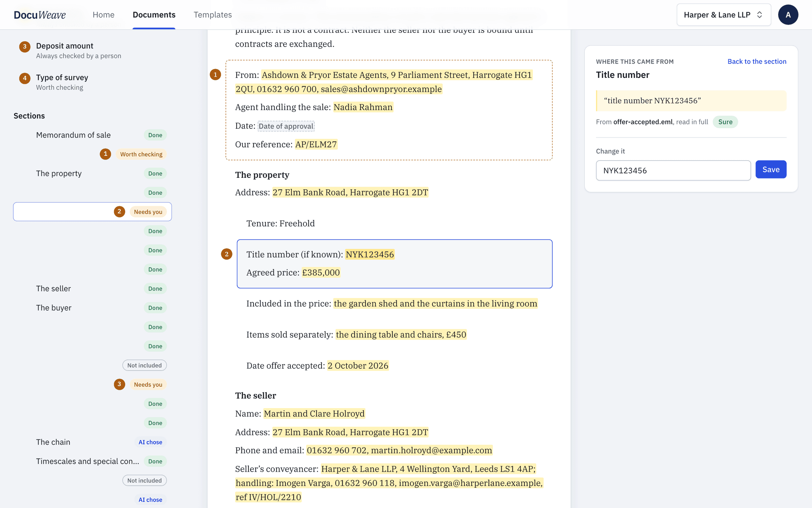The image size is (812, 508).
Task: Click the first Not included badge
Action: (x=144, y=365)
